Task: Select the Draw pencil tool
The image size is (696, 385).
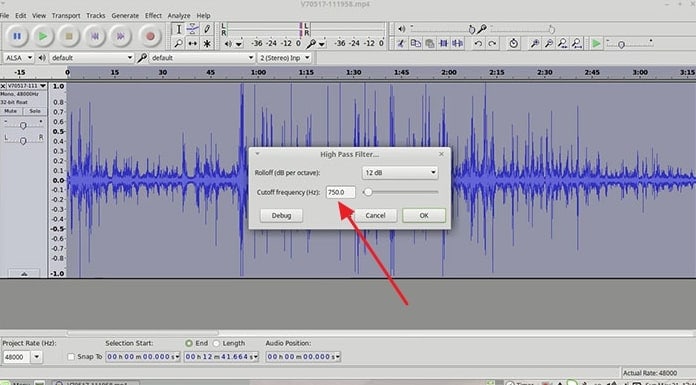Action: point(207,29)
